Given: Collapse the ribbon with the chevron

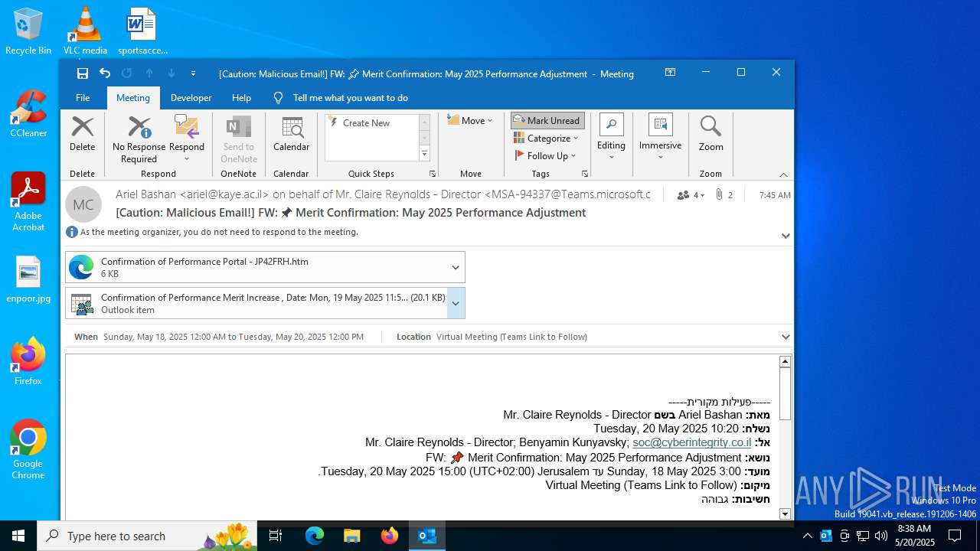Looking at the screenshot, I should click(x=783, y=174).
